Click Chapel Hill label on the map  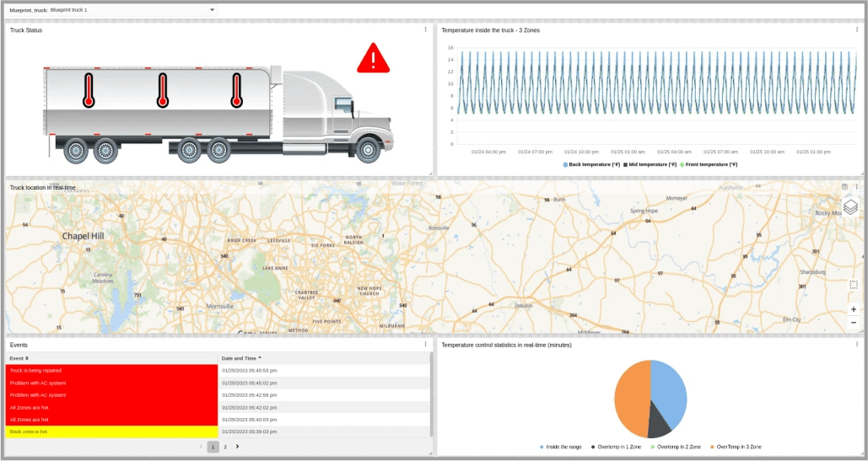pyautogui.click(x=83, y=236)
